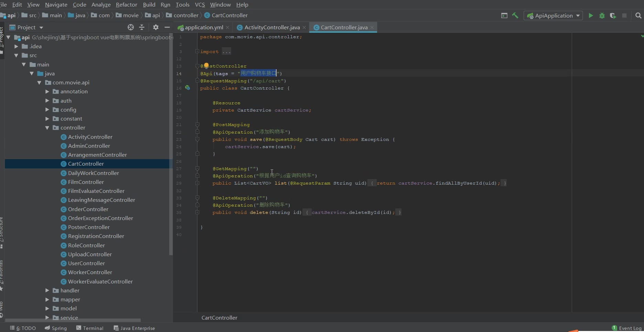Open the Refactor menu

(x=126, y=4)
